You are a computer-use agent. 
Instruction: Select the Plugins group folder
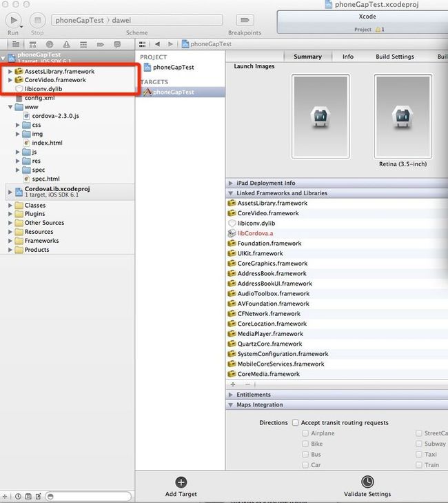pyautogui.click(x=34, y=214)
